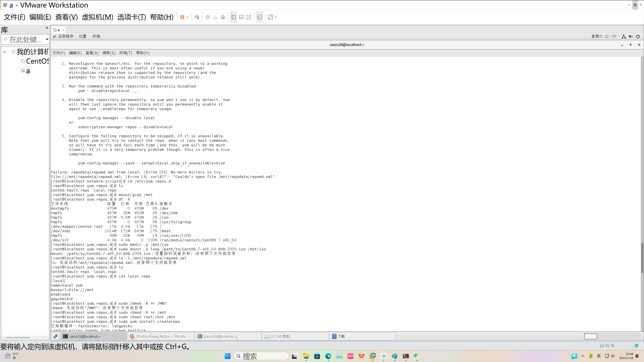Take a snapshot of this VM

point(208,17)
